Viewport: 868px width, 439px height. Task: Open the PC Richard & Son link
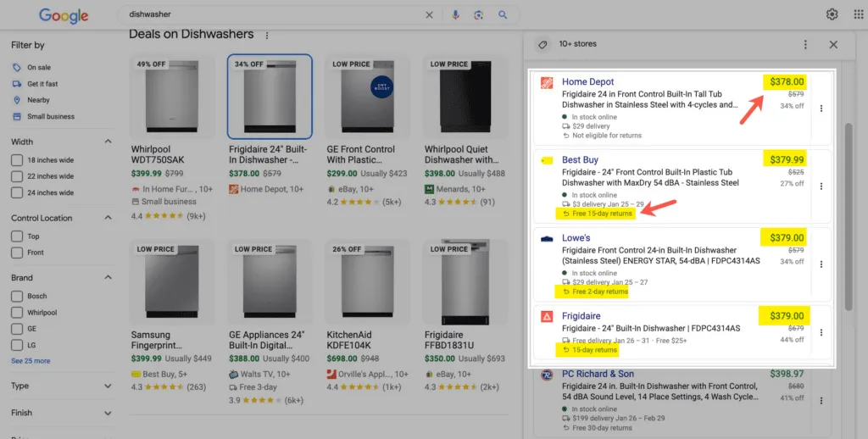pyautogui.click(x=598, y=375)
